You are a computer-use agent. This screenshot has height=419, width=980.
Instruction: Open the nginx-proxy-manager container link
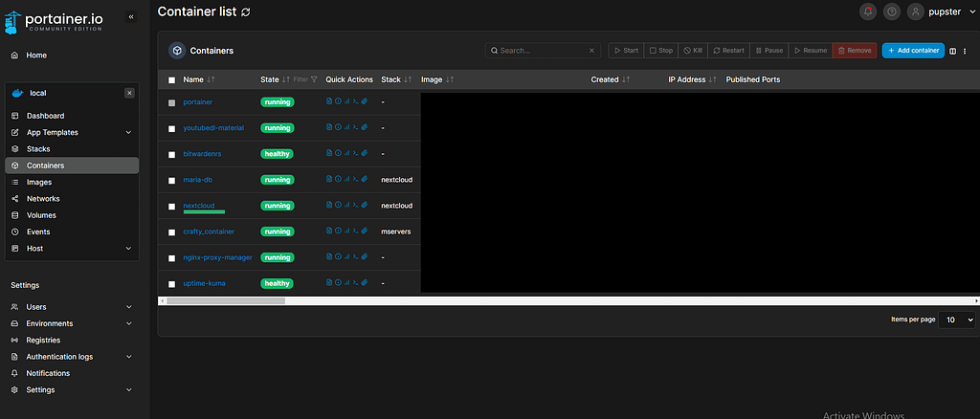pos(217,257)
